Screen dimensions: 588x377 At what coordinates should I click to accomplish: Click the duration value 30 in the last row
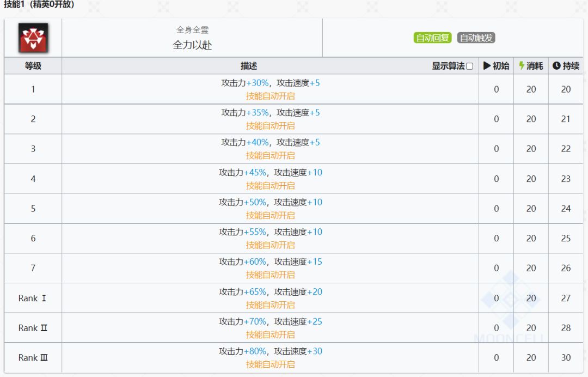(x=566, y=358)
